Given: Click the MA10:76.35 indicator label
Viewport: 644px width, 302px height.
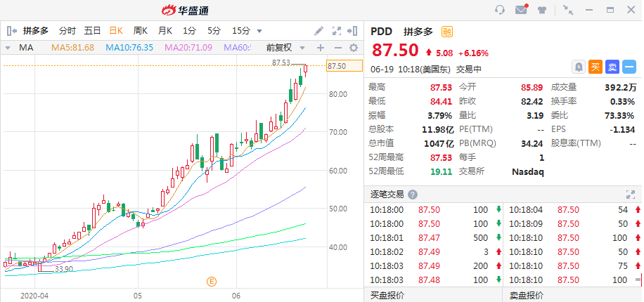Looking at the screenshot, I should [x=129, y=48].
